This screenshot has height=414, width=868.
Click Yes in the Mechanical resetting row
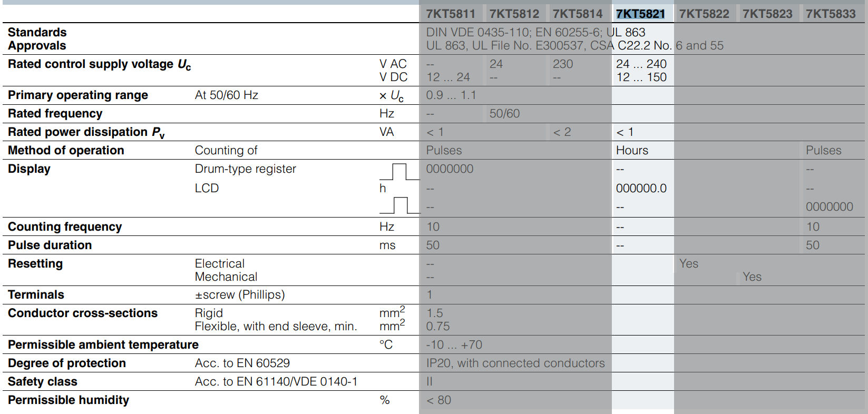pyautogui.click(x=752, y=277)
